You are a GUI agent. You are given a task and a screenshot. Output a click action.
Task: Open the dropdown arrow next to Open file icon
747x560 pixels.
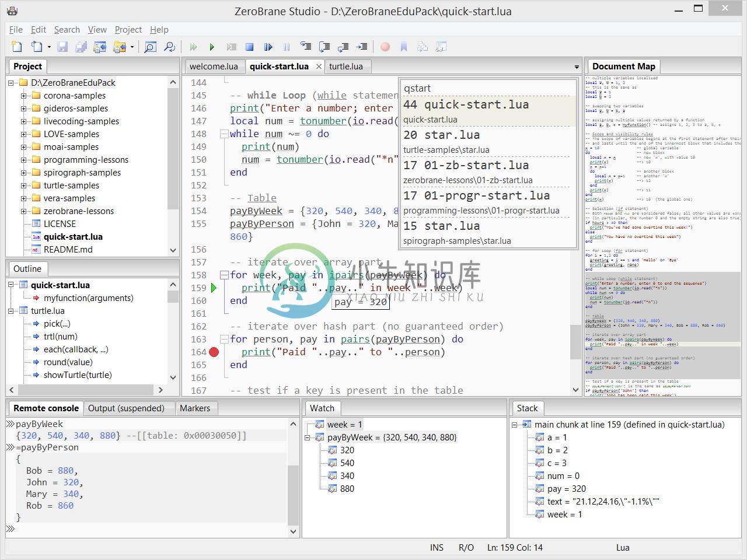[x=49, y=47]
